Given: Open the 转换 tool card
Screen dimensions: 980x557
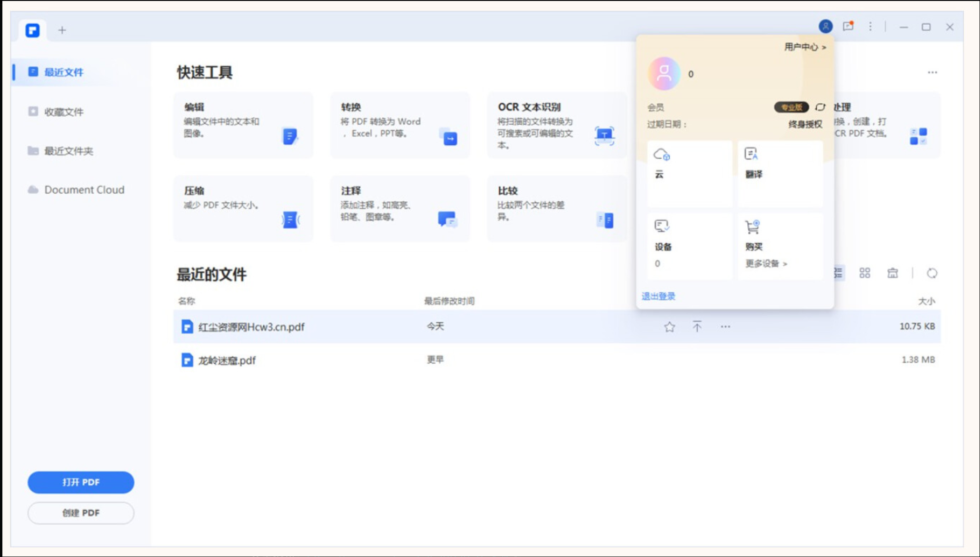Looking at the screenshot, I should click(399, 125).
